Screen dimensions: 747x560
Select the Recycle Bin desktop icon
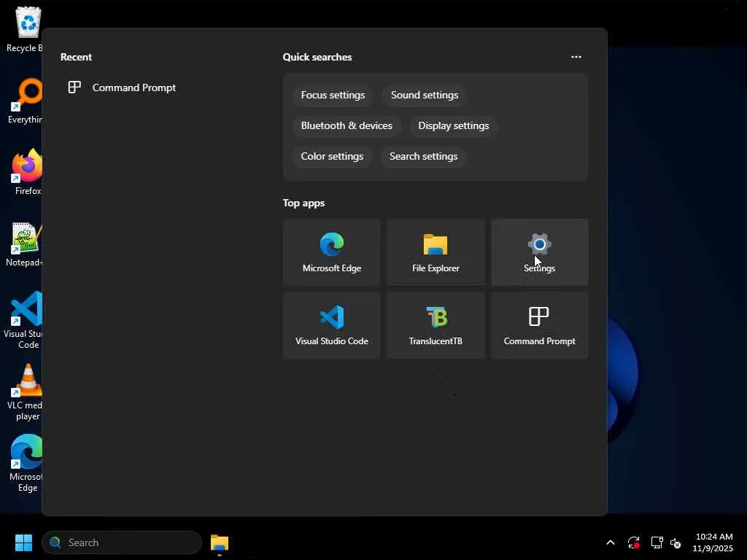[25, 29]
